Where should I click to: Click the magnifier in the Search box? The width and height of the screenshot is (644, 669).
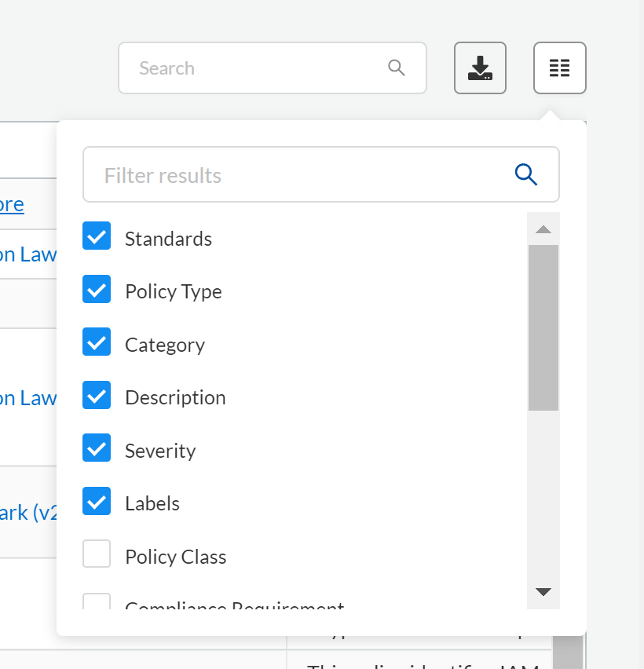tap(397, 68)
